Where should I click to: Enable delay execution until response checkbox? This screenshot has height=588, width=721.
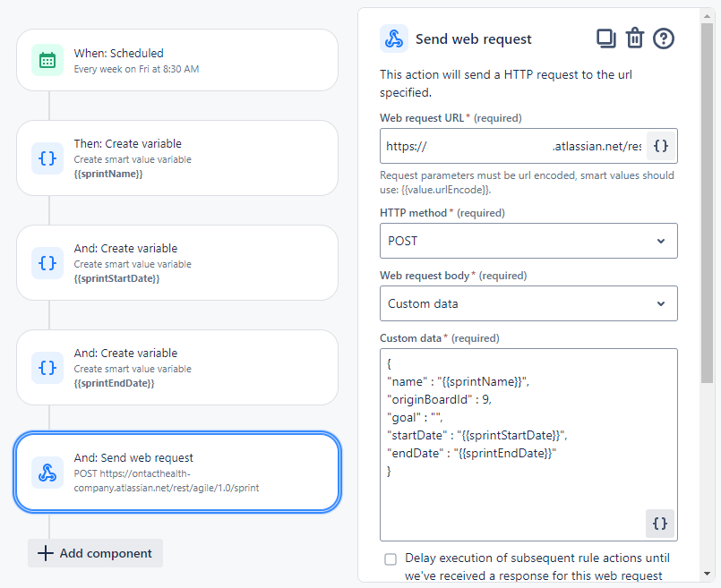tap(391, 559)
